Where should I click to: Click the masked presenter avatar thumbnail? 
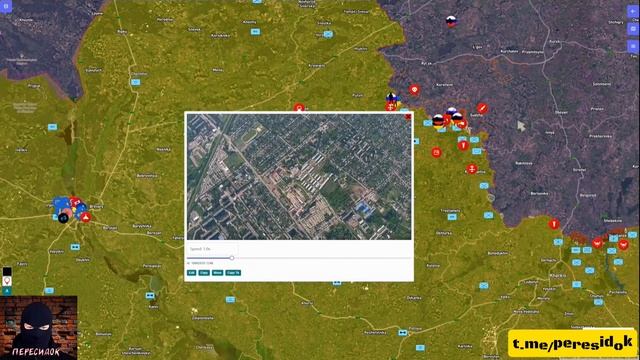38,328
